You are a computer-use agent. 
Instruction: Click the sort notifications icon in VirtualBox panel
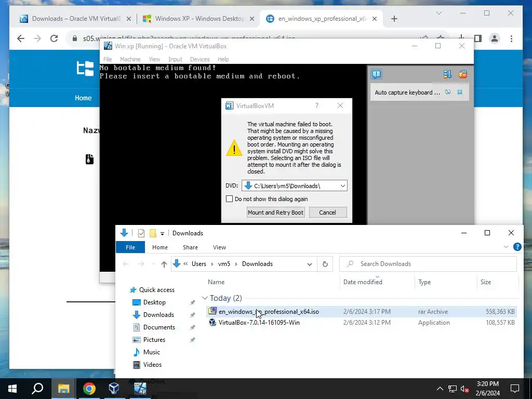pyautogui.click(x=447, y=74)
